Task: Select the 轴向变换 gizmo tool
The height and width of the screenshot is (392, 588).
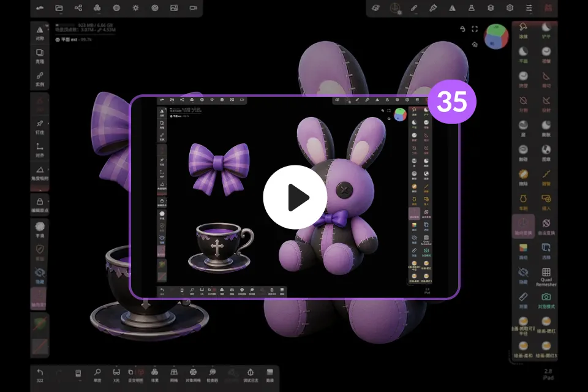Action: point(523,227)
